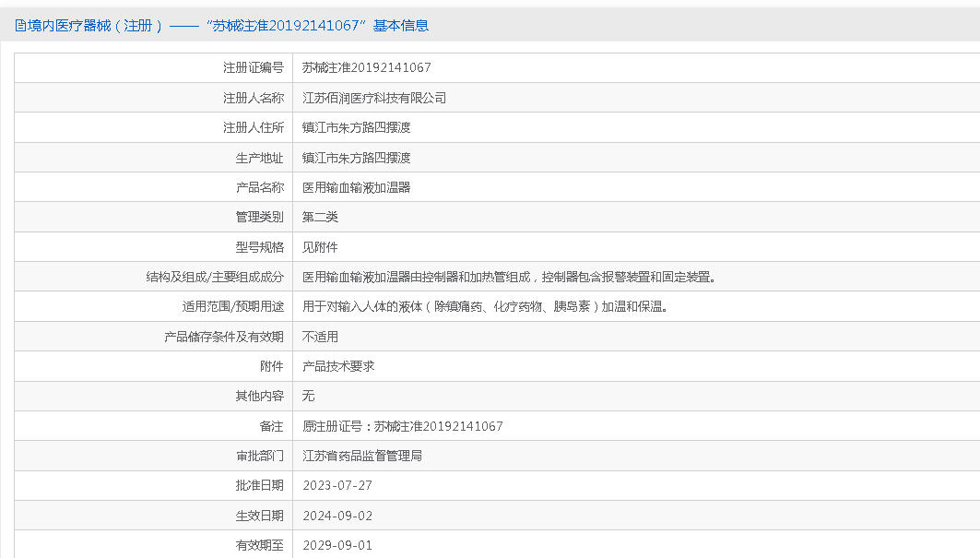
Task: Click the original registration number in 备注 row
Action: point(403,426)
